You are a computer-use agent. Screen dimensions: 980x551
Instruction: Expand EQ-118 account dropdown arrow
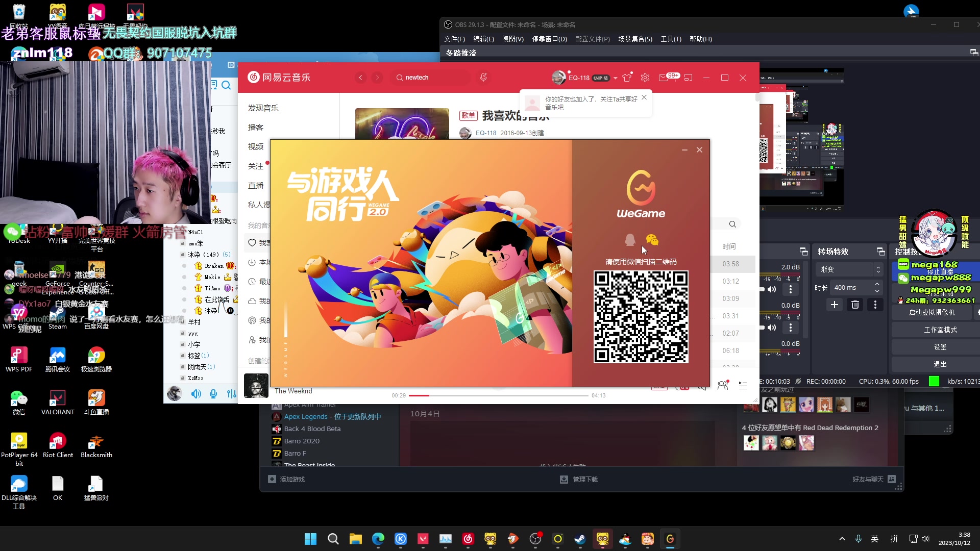pos(616,78)
